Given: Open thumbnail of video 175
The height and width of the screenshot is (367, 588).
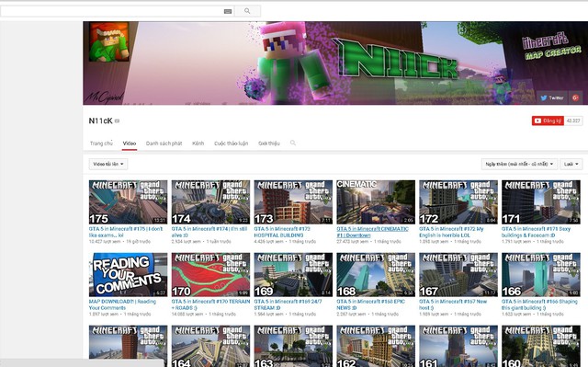Looking at the screenshot, I should (129, 201).
